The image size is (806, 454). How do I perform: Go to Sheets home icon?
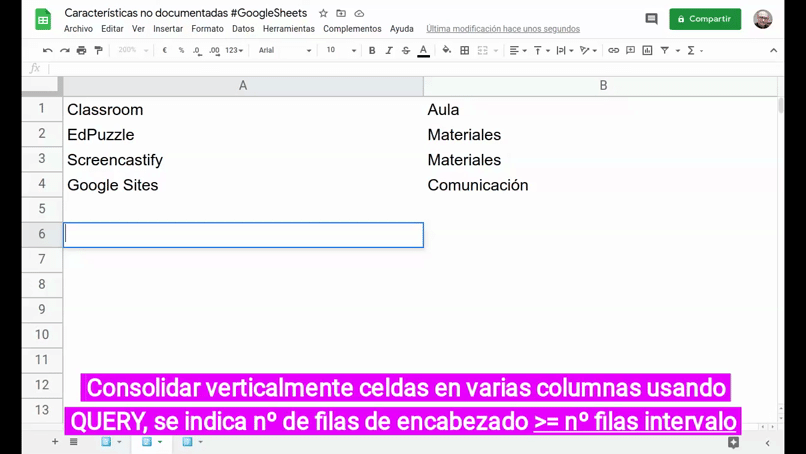point(43,20)
